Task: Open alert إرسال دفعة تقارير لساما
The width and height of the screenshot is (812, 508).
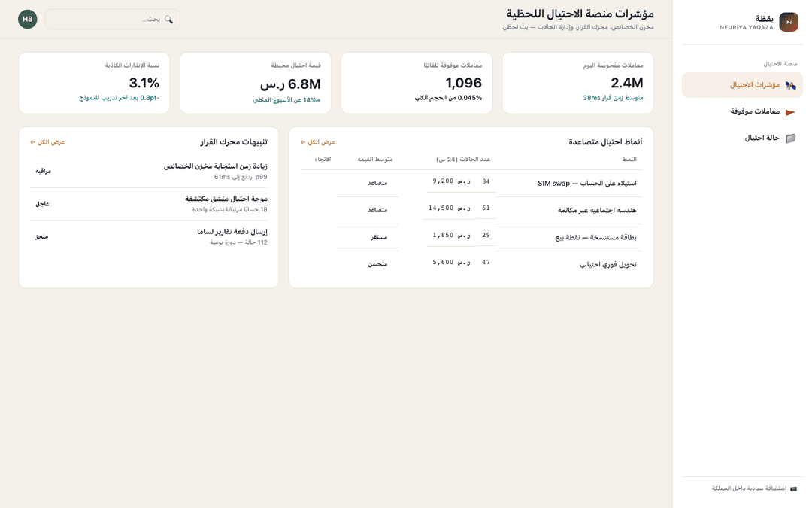Action: coord(149,237)
